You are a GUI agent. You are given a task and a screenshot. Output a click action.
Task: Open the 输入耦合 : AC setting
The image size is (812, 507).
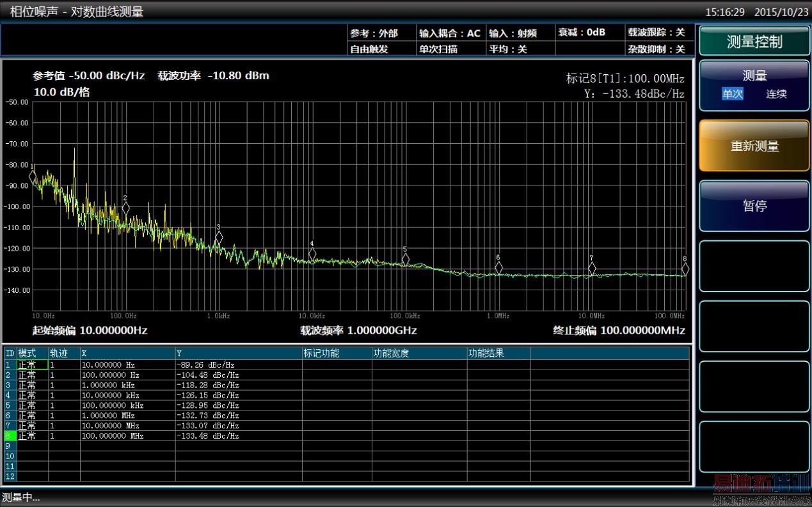449,33
